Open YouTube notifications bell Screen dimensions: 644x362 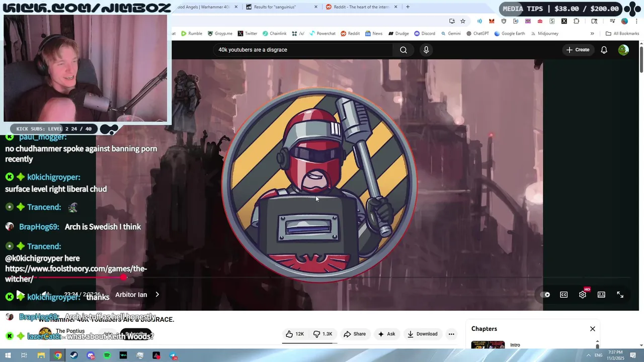click(x=604, y=50)
